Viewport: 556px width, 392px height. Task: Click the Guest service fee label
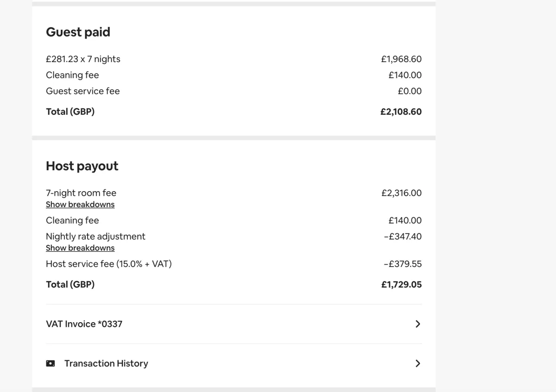(x=83, y=91)
